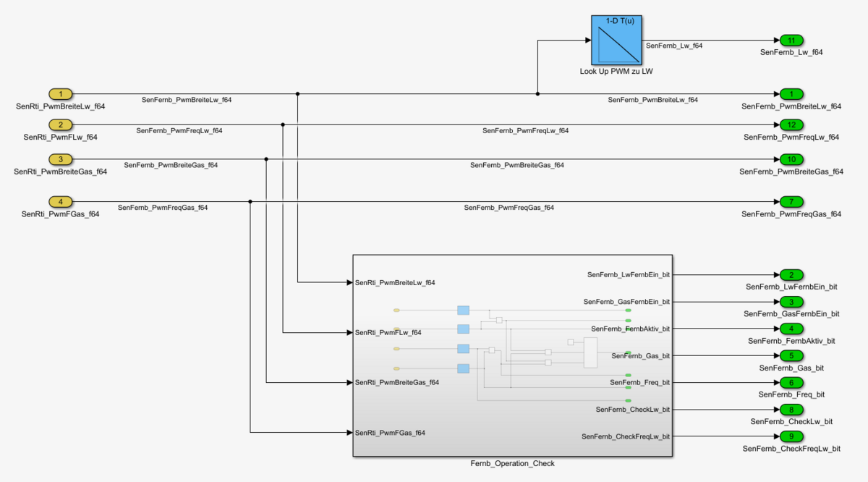This screenshot has height=482, width=868.
Task: Click output port 4 SenFernb_FernbAktiv_bit
Action: coord(791,329)
